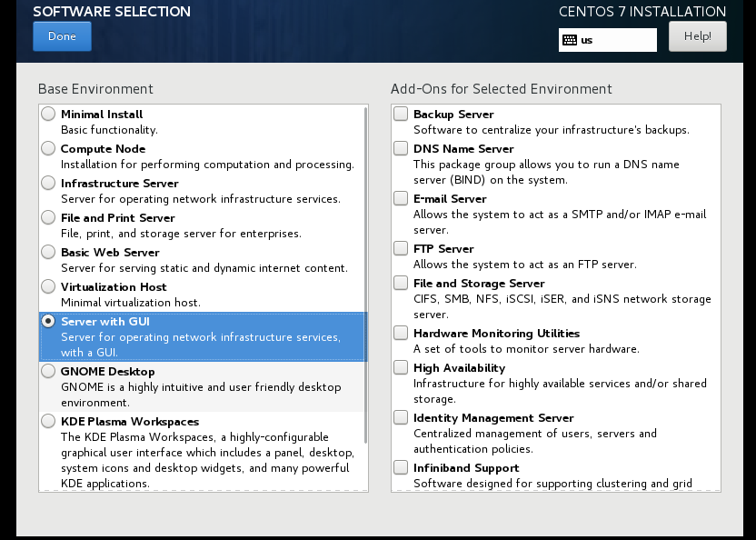Enable the Backup Server add-on checkbox

point(401,114)
